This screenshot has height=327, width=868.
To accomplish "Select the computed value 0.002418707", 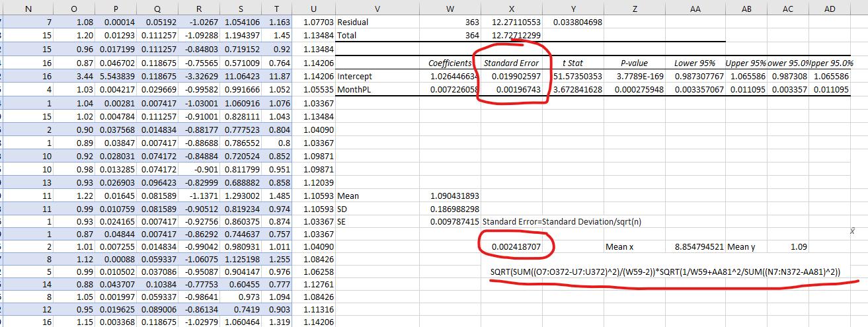I will pos(512,246).
